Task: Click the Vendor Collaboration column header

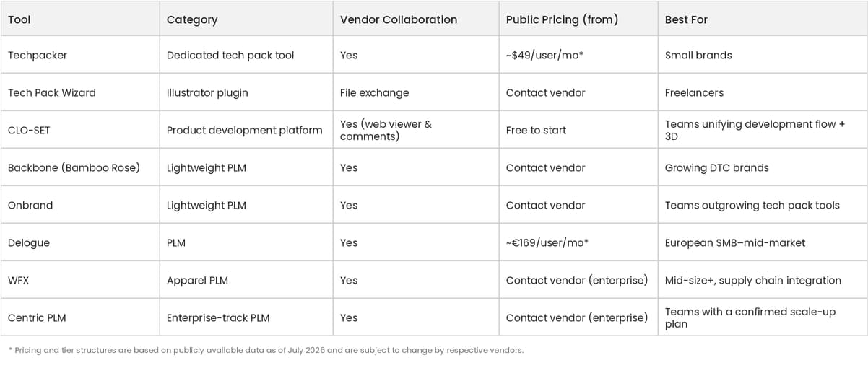Action: 416,19
